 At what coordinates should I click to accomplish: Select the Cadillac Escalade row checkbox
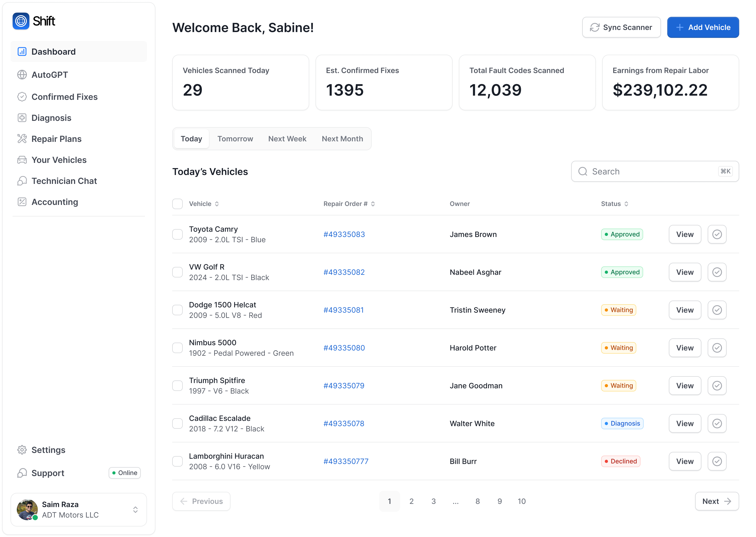[177, 424]
